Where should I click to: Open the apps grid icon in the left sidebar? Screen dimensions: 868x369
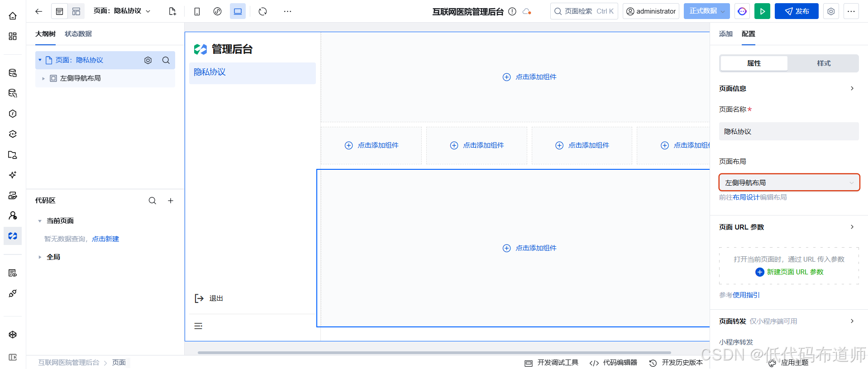13,36
